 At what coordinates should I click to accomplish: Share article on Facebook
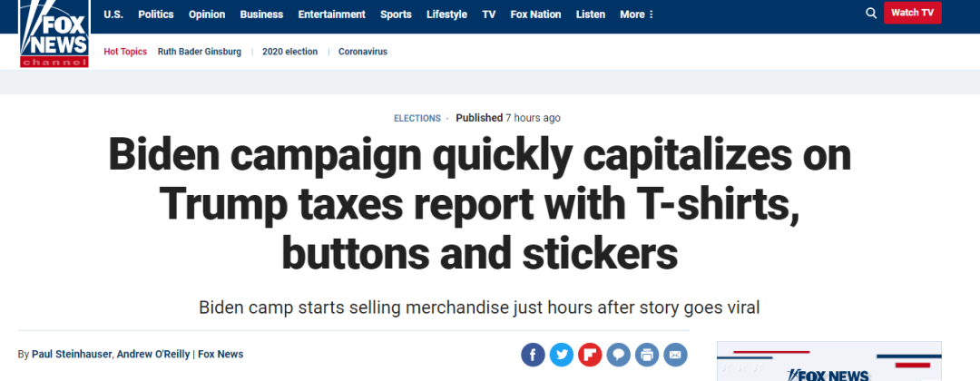534,355
